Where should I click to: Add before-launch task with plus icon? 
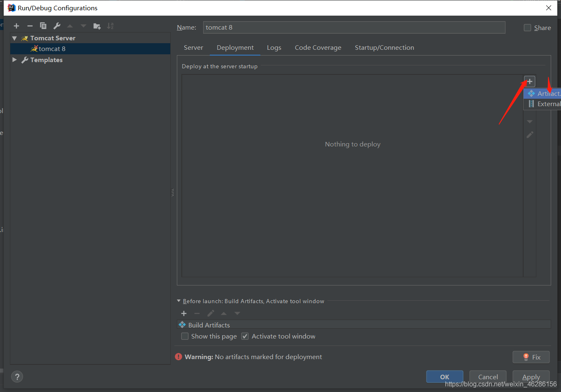tap(184, 313)
